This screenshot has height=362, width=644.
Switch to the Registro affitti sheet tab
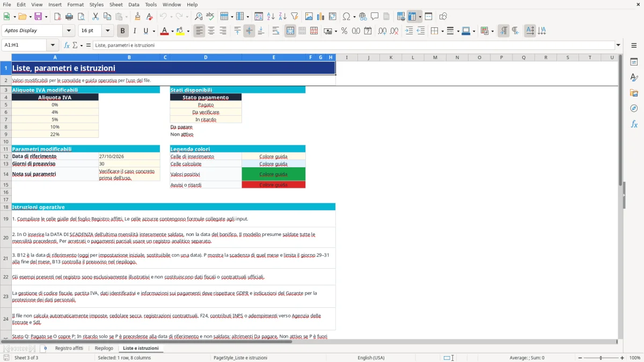69,349
